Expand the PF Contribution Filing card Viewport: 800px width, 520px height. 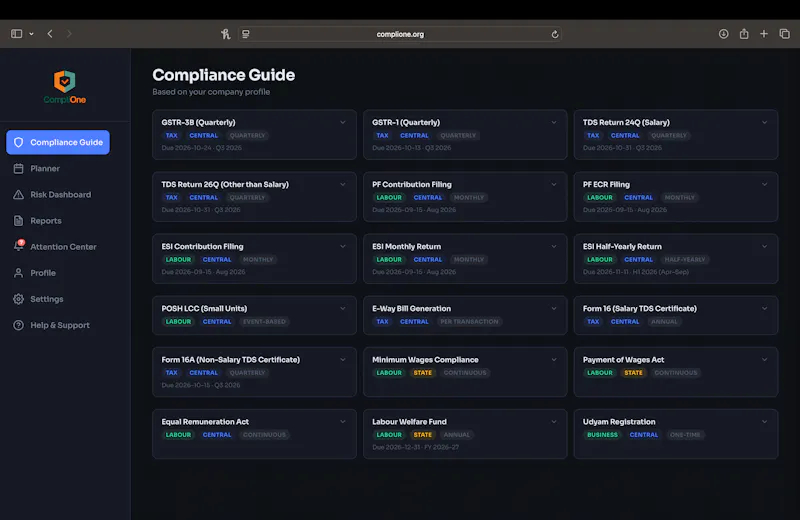coord(554,184)
